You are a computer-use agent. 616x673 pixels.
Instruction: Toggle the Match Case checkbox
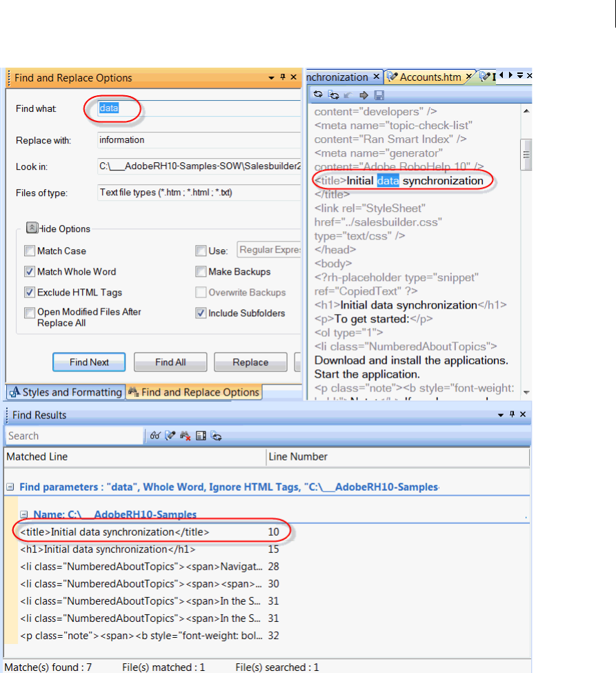(30, 251)
